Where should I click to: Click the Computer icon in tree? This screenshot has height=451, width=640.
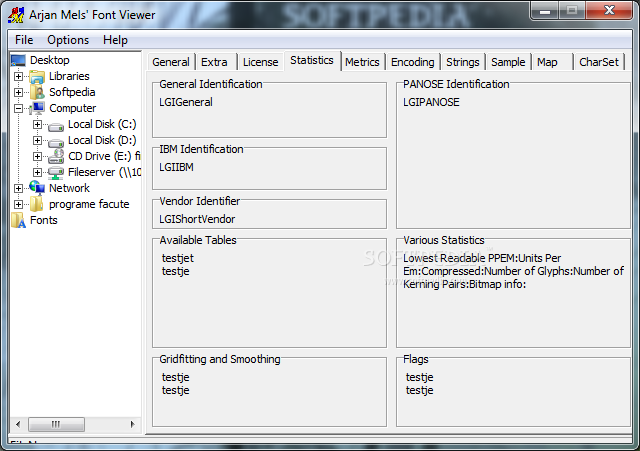(37, 109)
